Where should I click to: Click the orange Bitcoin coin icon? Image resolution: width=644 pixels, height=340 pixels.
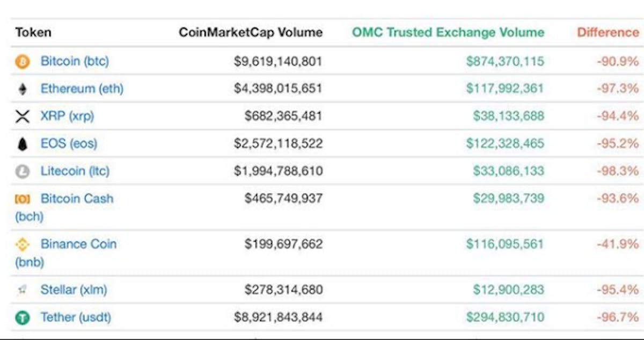point(23,62)
